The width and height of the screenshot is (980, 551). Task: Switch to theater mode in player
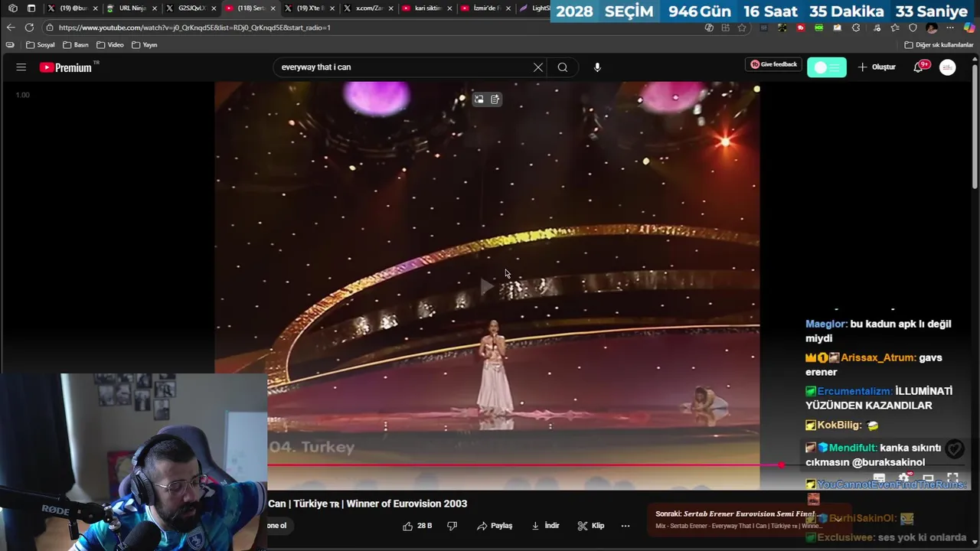coord(928,478)
